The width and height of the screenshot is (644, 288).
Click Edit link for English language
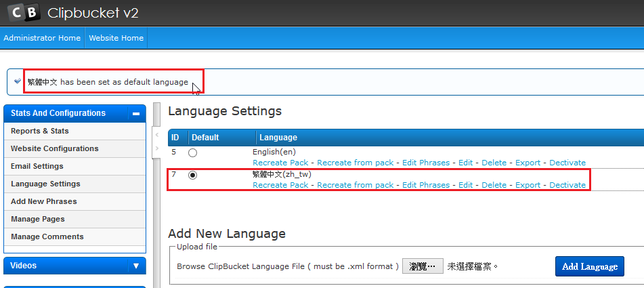click(466, 163)
